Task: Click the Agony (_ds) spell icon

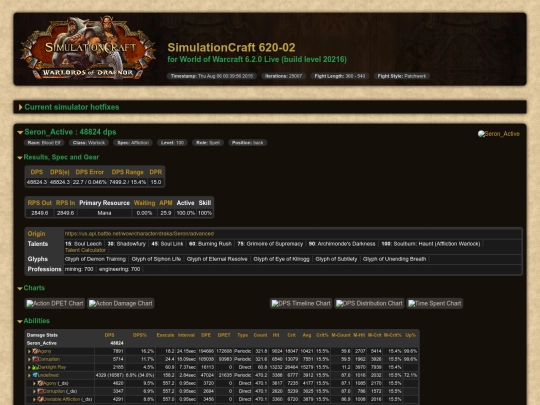Action: [40, 383]
